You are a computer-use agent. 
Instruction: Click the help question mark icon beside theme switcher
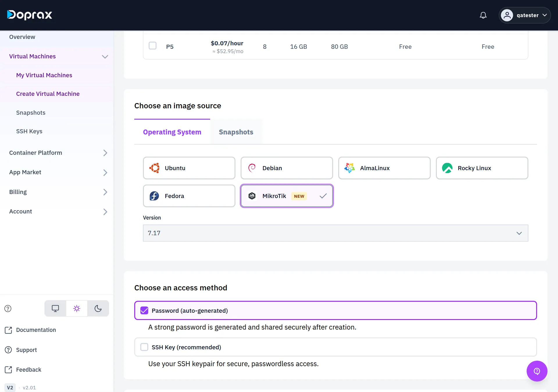coord(8,308)
